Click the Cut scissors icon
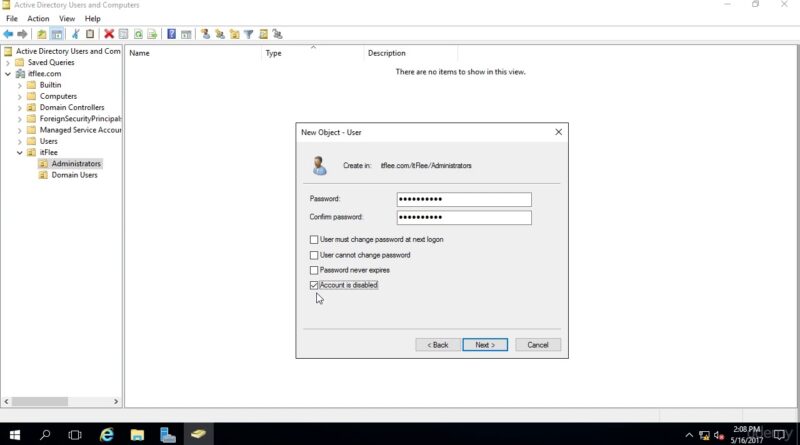 click(x=76, y=34)
